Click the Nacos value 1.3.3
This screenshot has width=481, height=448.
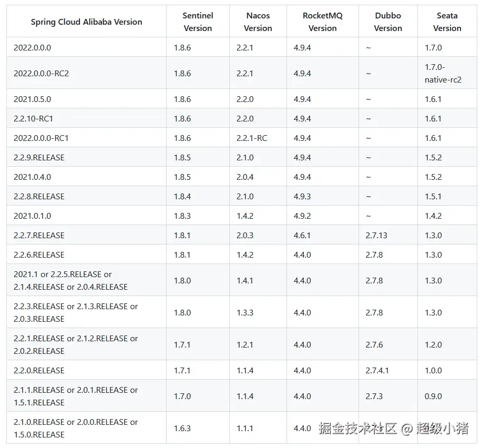245,313
